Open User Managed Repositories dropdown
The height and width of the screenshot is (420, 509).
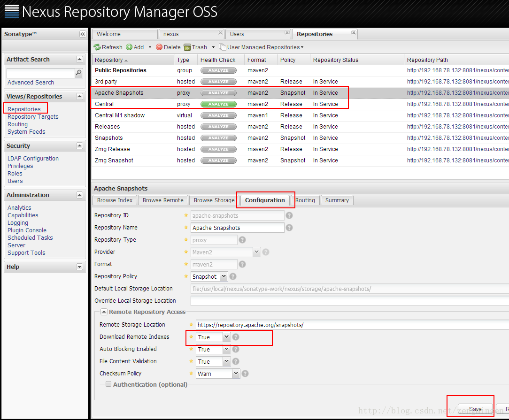click(x=262, y=47)
